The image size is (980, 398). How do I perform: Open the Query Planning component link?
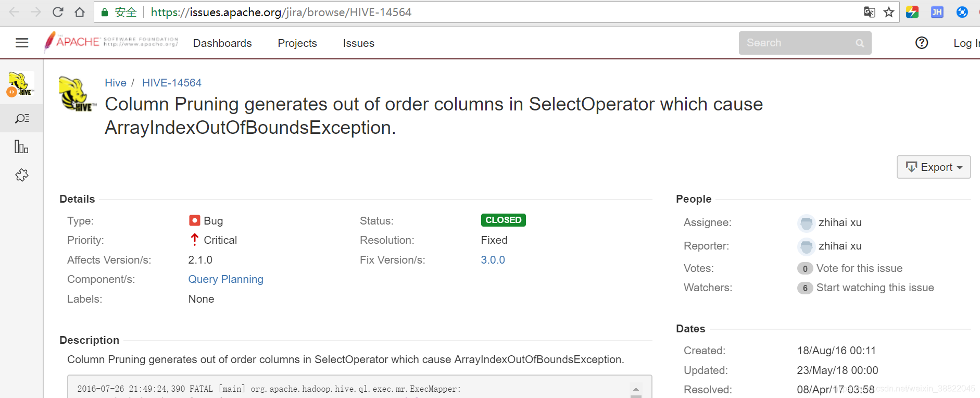point(226,279)
